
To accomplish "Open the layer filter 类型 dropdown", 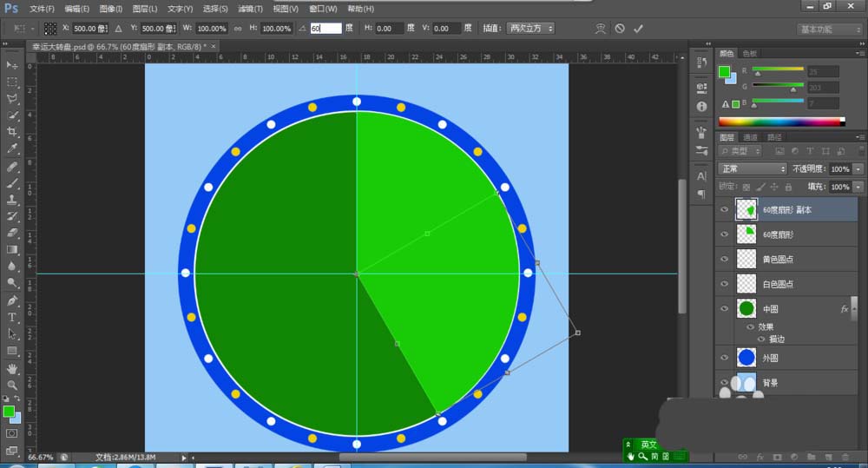I will click(740, 151).
